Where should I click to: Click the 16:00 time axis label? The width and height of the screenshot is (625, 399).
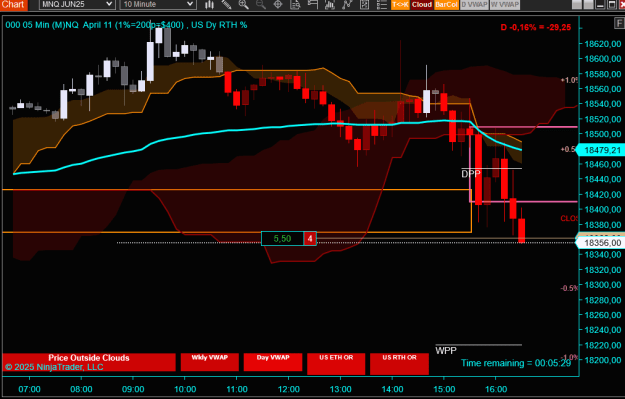click(x=496, y=389)
